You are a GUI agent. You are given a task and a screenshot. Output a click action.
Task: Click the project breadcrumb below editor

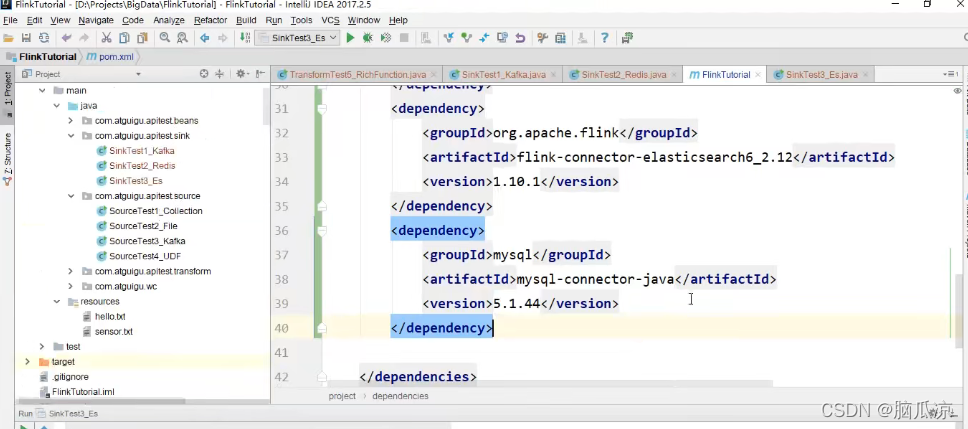tap(342, 396)
